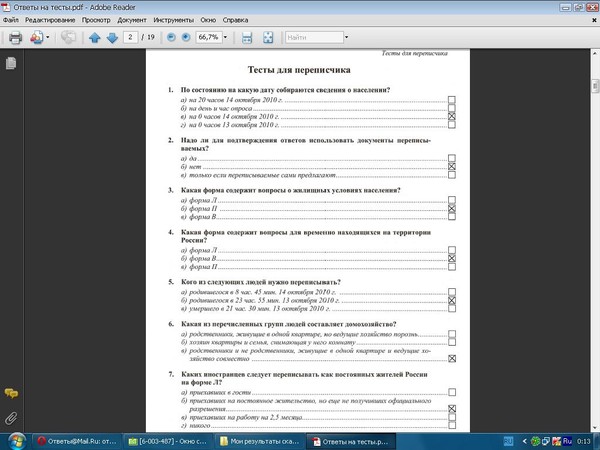Switch to [6-003-487] taskbar window

coord(168,441)
